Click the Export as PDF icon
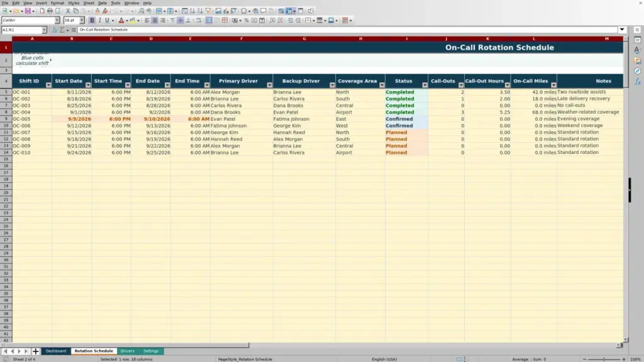Screen dimensions: 644x362 tap(42, 11)
